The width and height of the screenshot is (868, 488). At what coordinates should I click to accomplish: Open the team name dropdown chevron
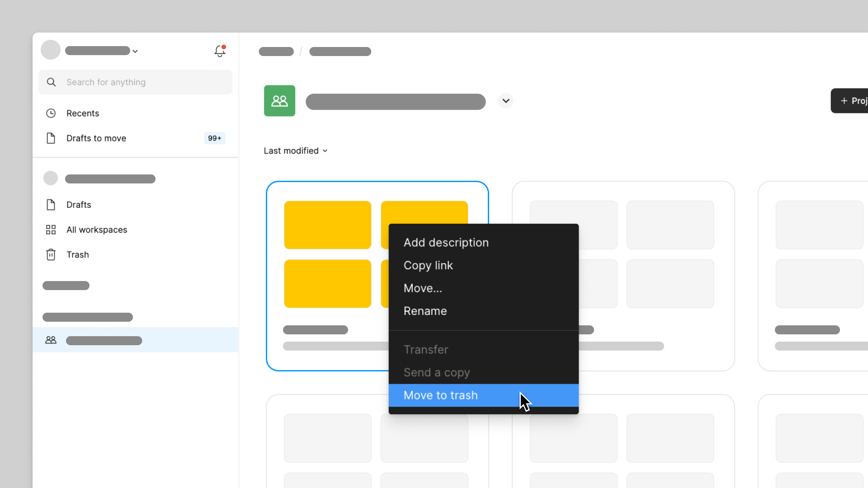(x=505, y=101)
